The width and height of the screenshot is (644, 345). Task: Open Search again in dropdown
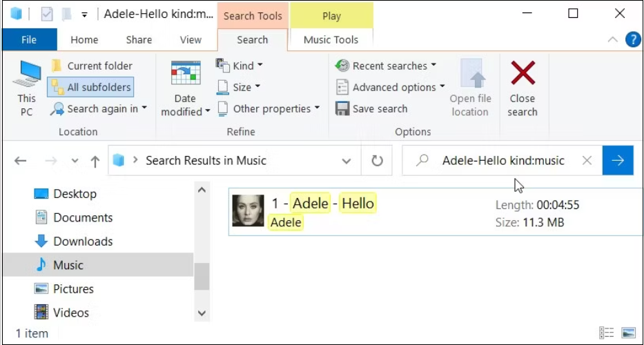[x=99, y=109]
